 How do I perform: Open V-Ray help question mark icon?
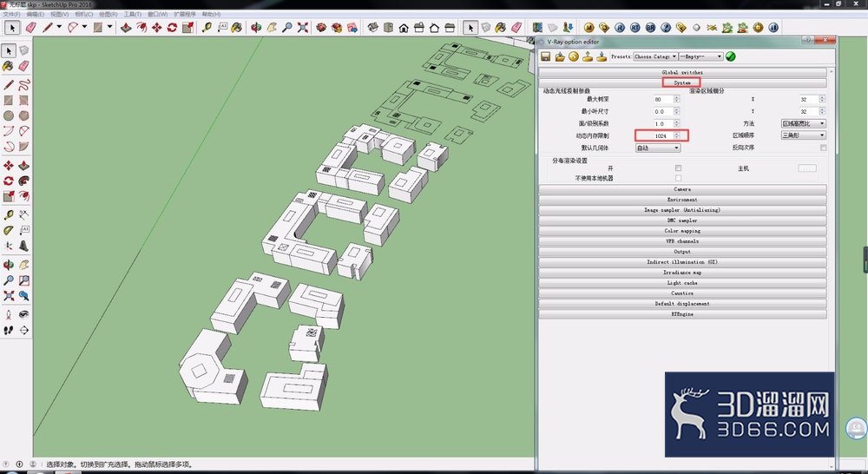(666, 27)
